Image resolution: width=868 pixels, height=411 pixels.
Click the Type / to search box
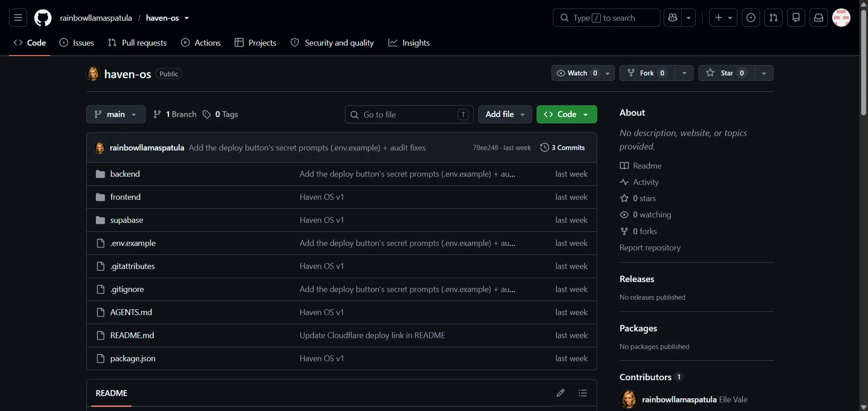[606, 18]
